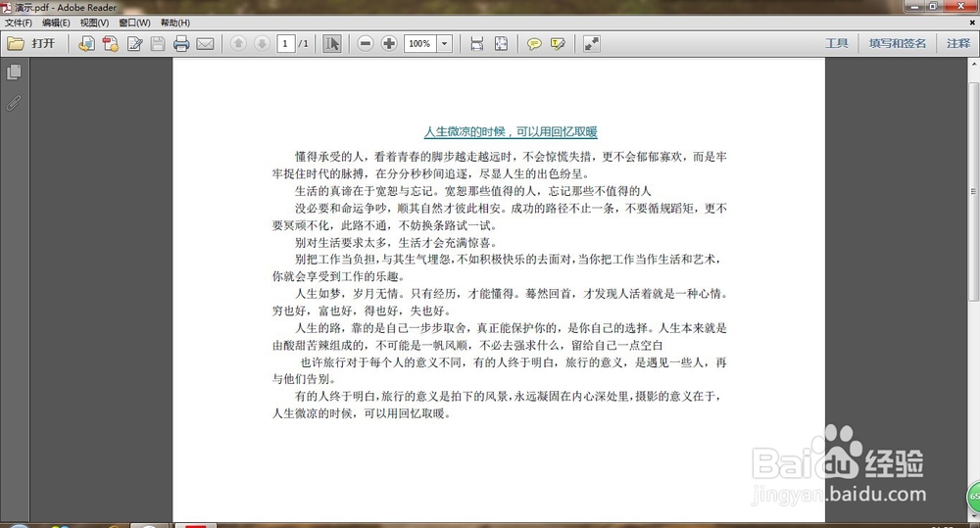Image resolution: width=980 pixels, height=528 pixels.
Task: Click the fit one full page icon
Action: 501,44
